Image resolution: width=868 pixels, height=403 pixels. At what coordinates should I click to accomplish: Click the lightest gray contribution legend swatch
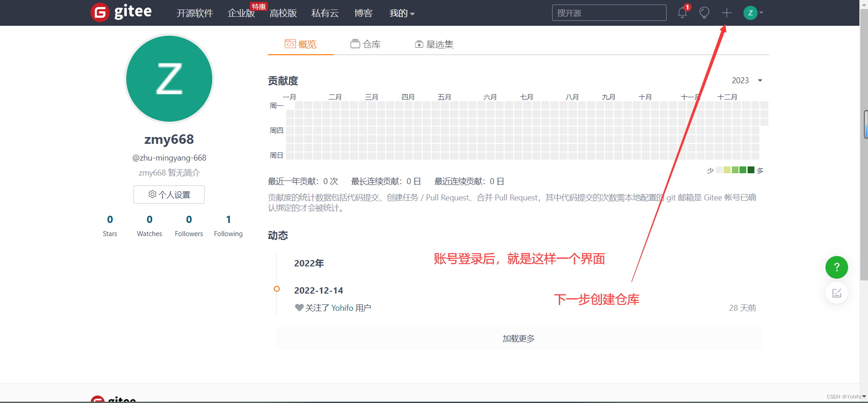pyautogui.click(x=719, y=170)
